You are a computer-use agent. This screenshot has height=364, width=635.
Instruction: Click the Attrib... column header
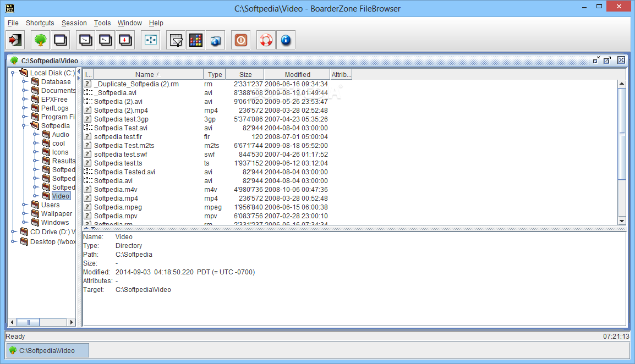point(341,74)
